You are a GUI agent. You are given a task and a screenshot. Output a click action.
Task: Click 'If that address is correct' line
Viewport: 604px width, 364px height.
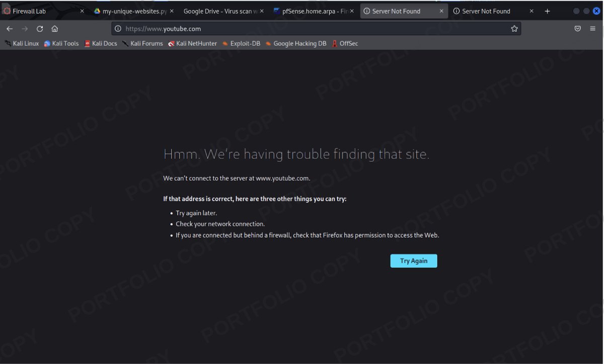tap(255, 199)
